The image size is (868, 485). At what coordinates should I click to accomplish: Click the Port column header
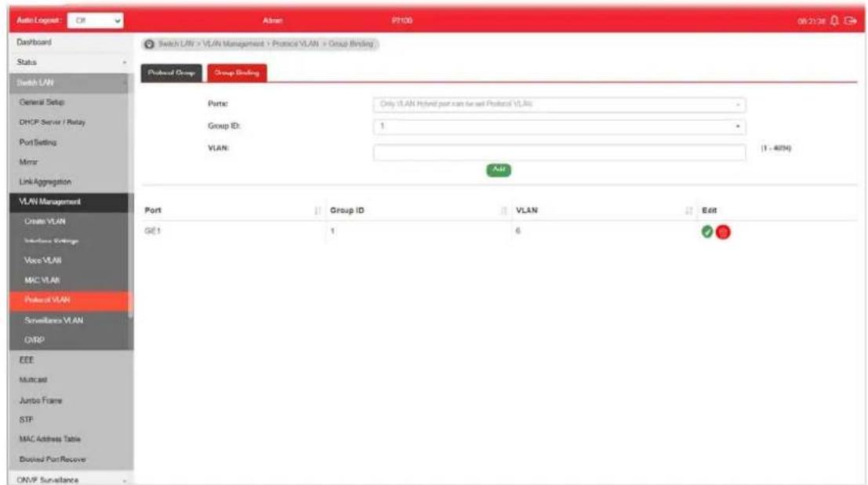pyautogui.click(x=153, y=210)
